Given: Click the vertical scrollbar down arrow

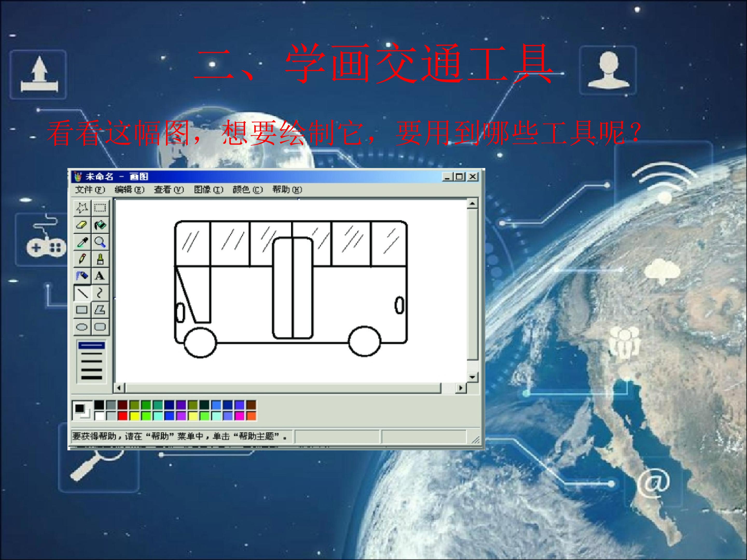Looking at the screenshot, I should pos(472,377).
